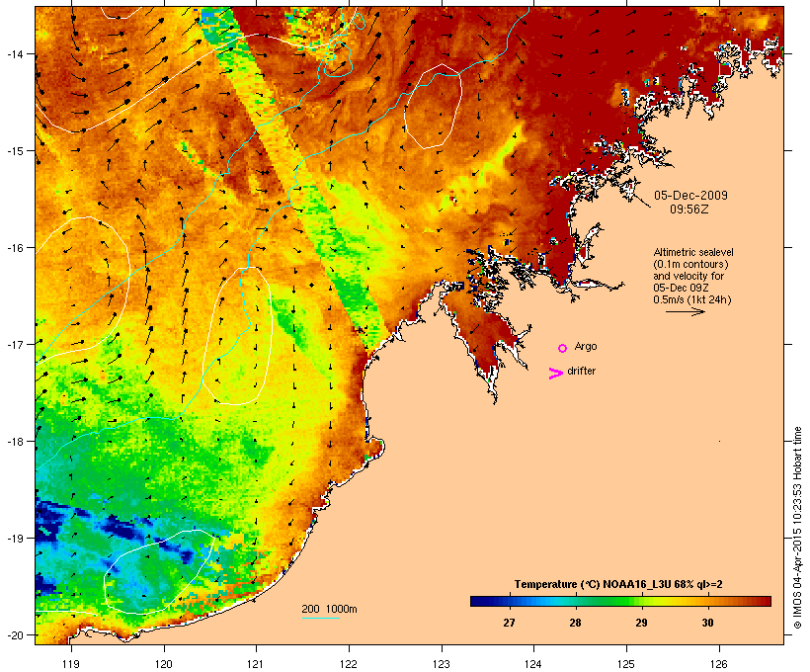The width and height of the screenshot is (810, 672).
Task: Click the 'Altimetric sealevel' legend text
Action: click(693, 252)
